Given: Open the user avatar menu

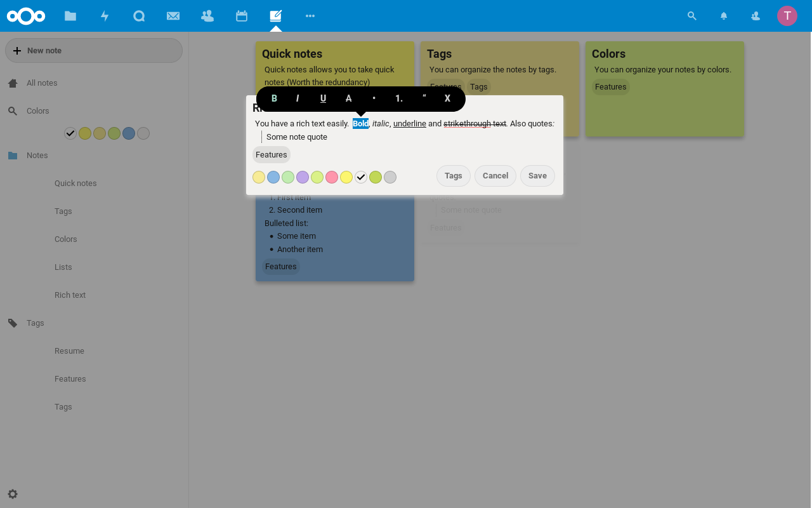Looking at the screenshot, I should point(787,16).
